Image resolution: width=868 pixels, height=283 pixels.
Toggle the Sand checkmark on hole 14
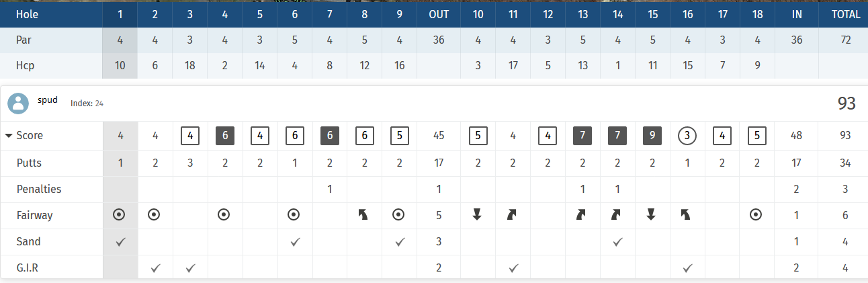pyautogui.click(x=617, y=241)
